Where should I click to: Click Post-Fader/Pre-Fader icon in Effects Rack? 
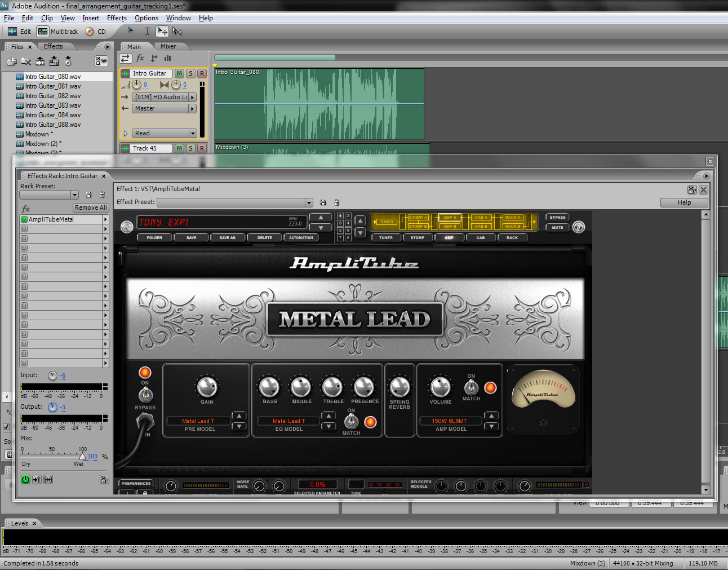[37, 479]
